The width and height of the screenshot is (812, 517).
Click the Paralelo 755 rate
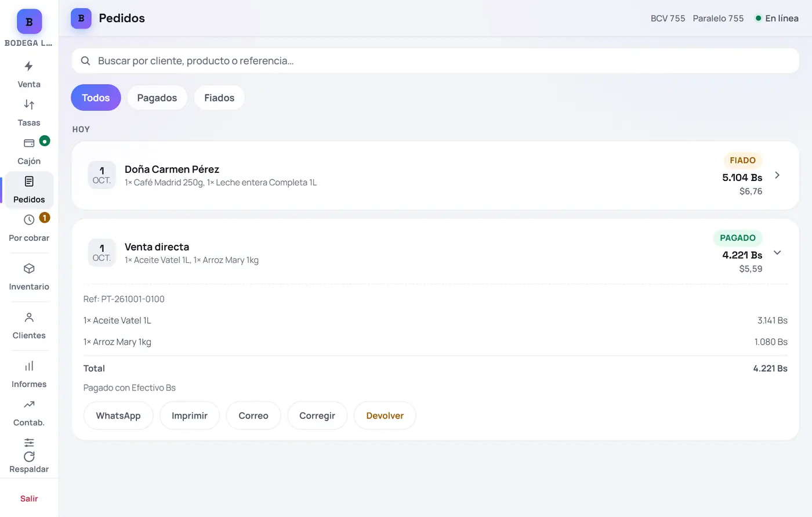[x=718, y=19]
